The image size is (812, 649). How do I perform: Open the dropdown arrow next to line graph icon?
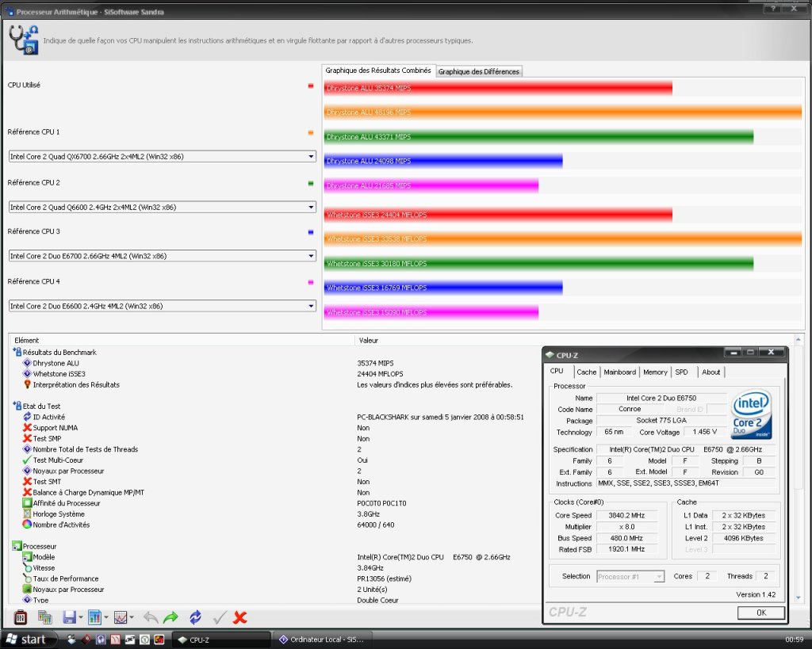(x=132, y=617)
